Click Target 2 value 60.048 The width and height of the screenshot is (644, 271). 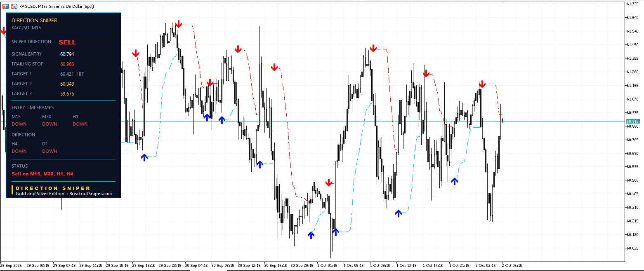[67, 84]
